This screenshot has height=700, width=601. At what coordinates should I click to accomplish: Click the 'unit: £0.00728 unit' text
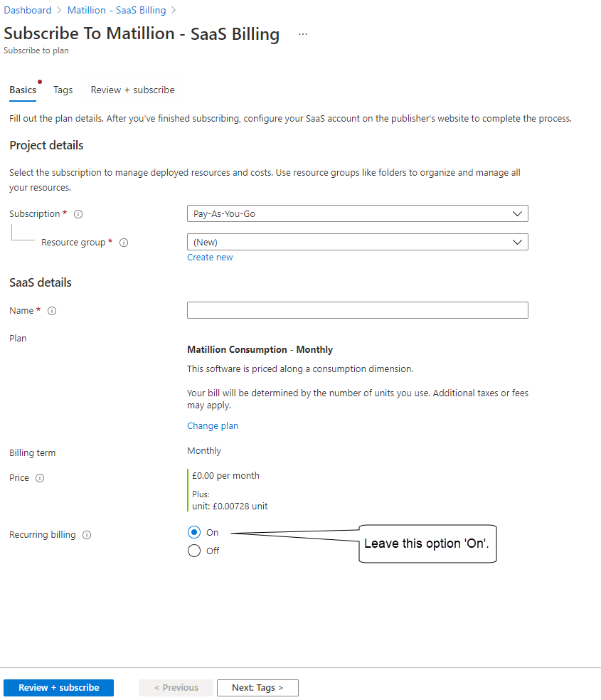pos(230,506)
